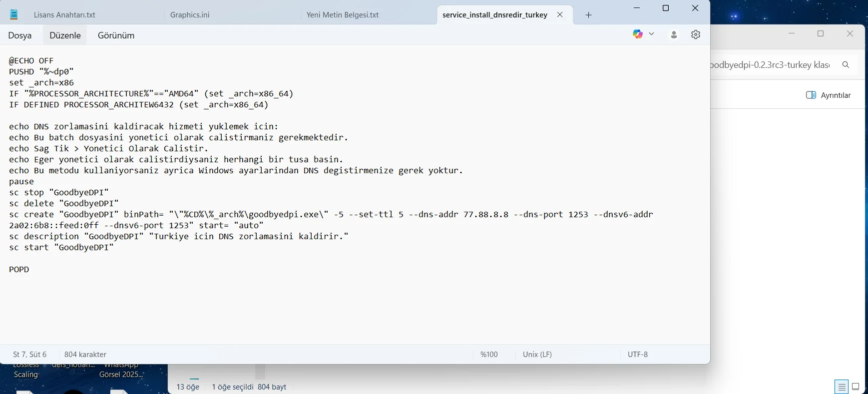Minimize the Notepad window

point(637,8)
